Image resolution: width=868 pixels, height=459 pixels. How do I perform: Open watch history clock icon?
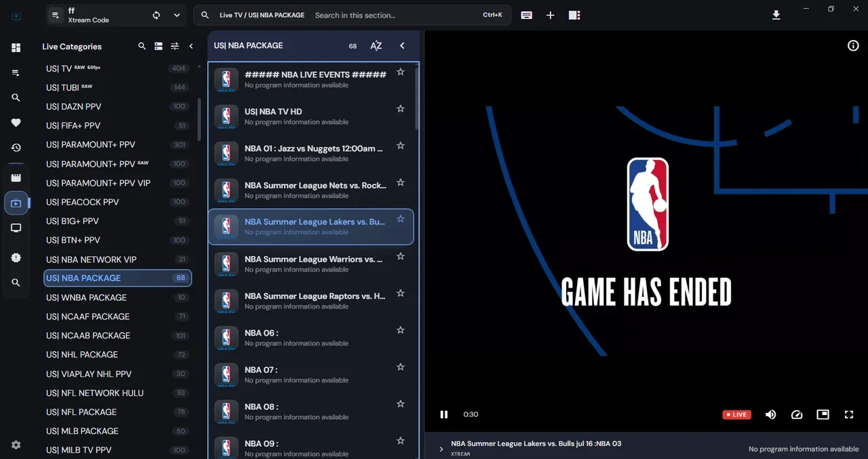click(16, 148)
